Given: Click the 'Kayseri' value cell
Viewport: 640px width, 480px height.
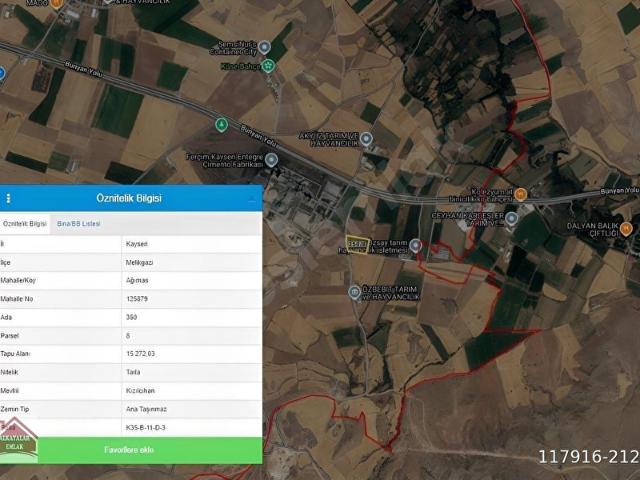Looking at the screenshot, I should [x=192, y=244].
